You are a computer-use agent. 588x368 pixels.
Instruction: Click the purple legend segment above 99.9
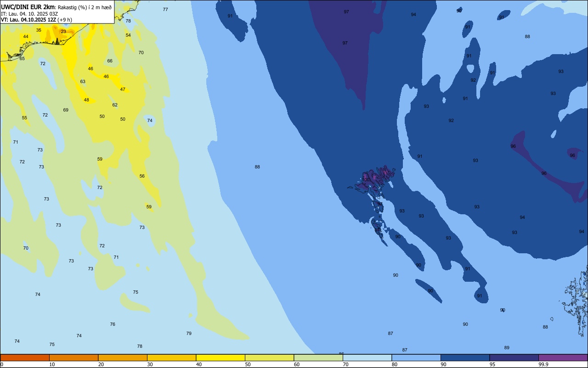[563, 357]
